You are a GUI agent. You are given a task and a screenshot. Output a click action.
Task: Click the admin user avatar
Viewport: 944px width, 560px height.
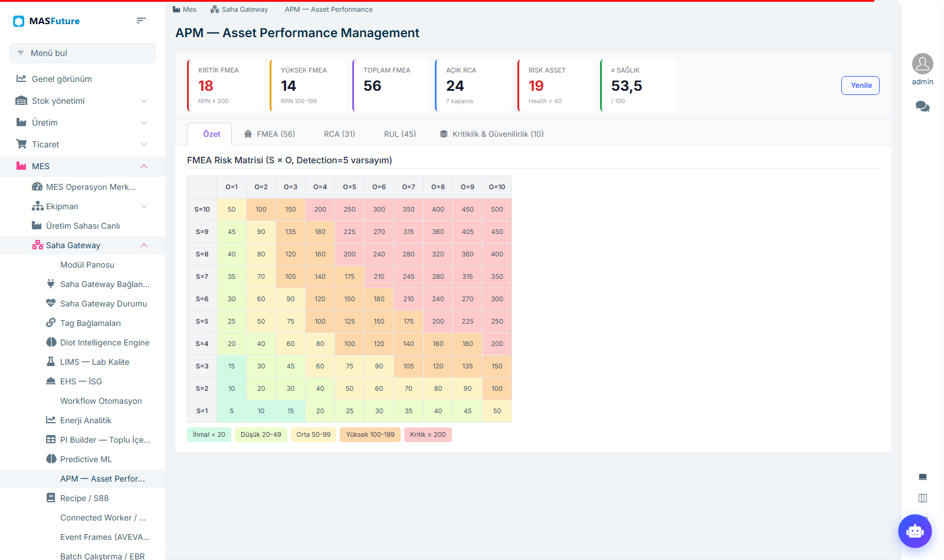click(x=923, y=64)
